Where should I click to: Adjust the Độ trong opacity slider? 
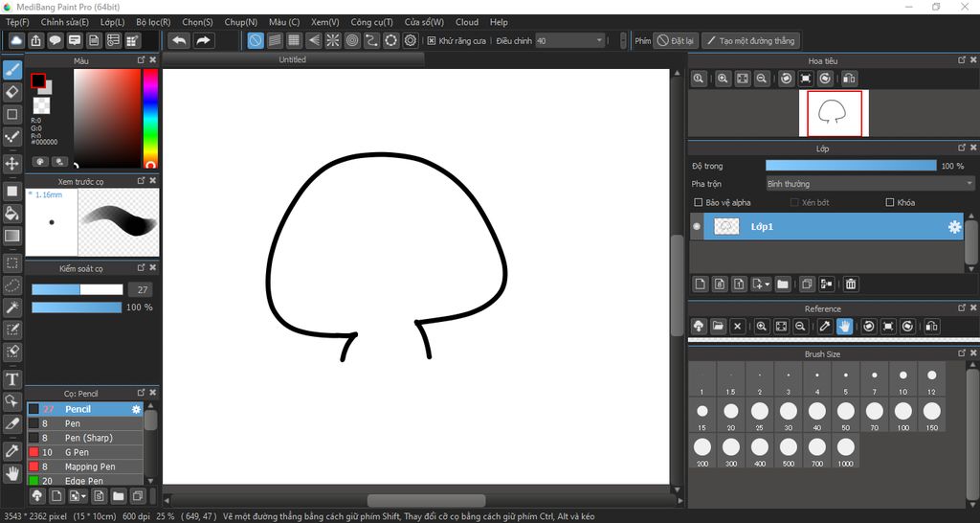[851, 166]
